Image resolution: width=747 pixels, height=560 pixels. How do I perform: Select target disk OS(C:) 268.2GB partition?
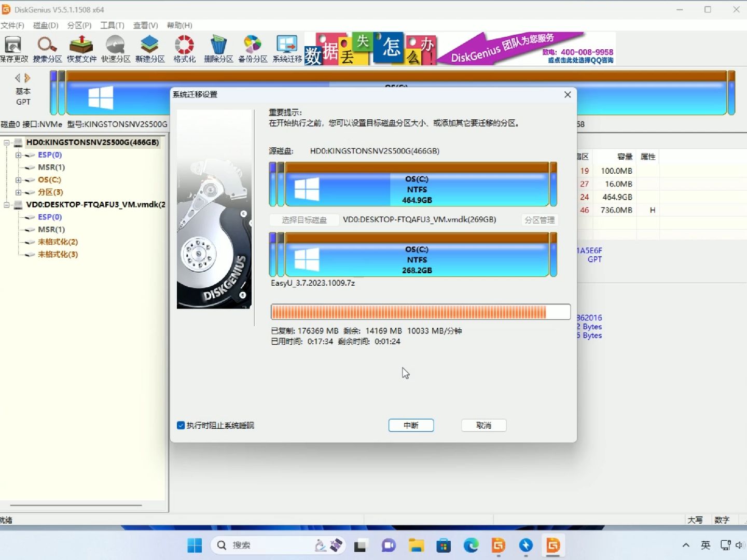(417, 255)
